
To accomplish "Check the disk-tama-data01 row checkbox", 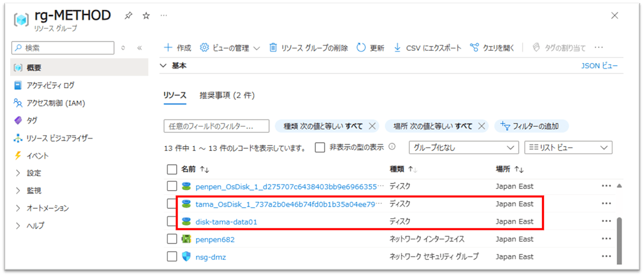I will tap(172, 221).
